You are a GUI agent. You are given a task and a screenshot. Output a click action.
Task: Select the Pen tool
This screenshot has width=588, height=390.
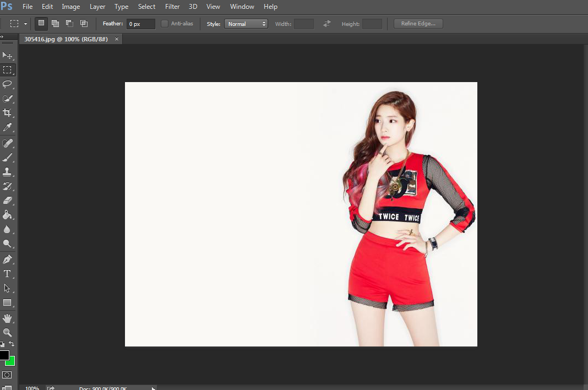click(x=8, y=259)
